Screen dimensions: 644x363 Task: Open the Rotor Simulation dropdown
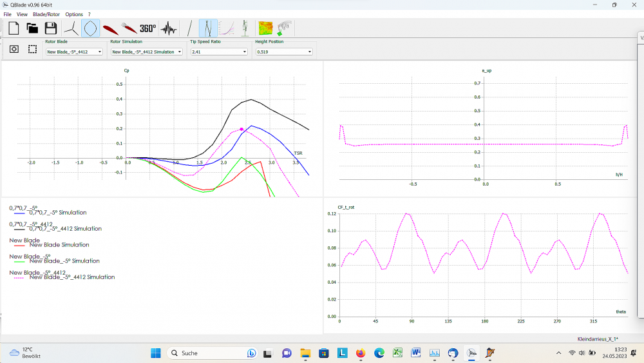tap(147, 52)
